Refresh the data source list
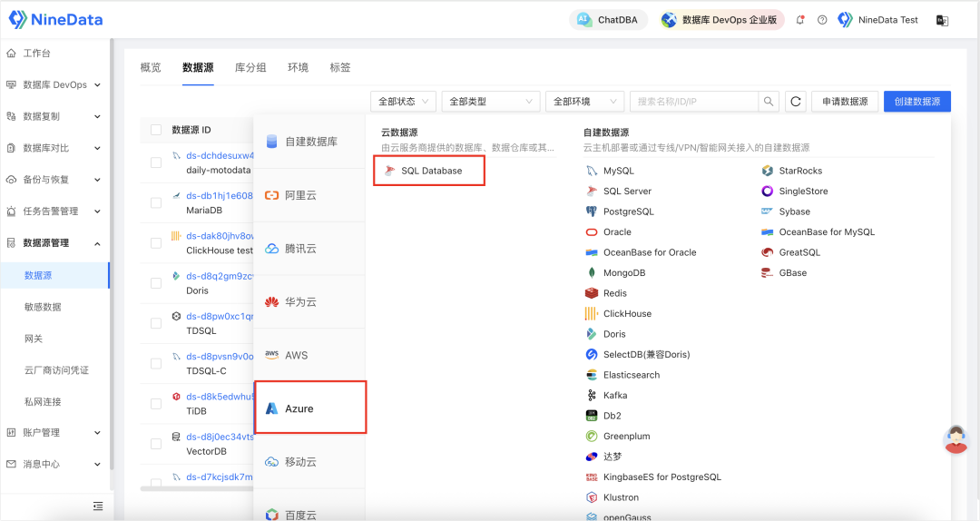 796,102
